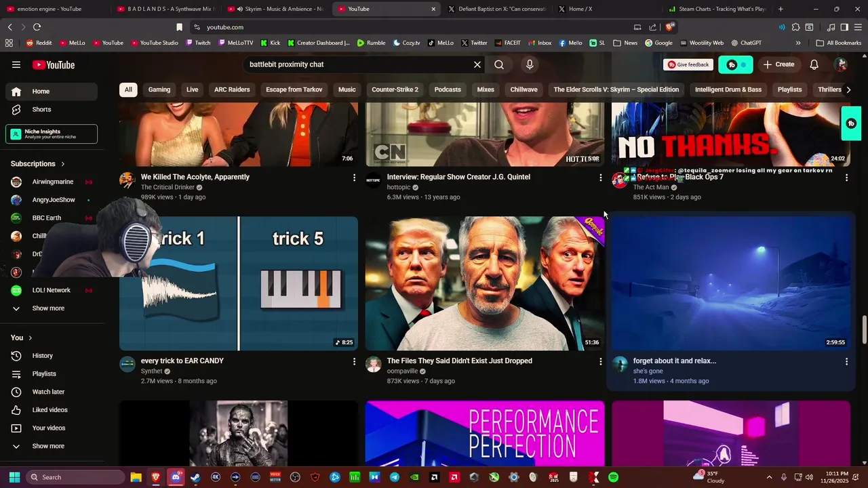Open options for Regular Show interview video
This screenshot has width=868, height=488.
click(x=600, y=178)
